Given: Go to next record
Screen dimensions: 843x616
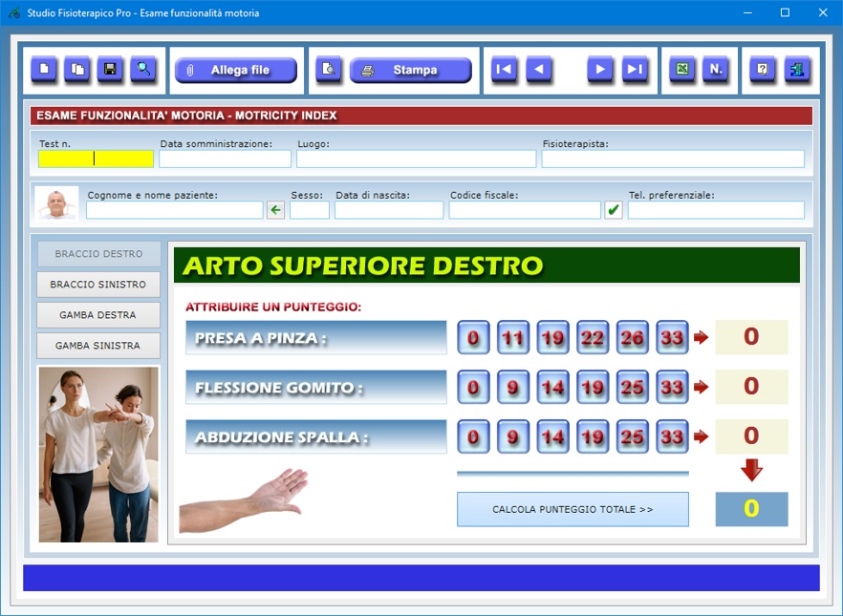Looking at the screenshot, I should click(600, 70).
